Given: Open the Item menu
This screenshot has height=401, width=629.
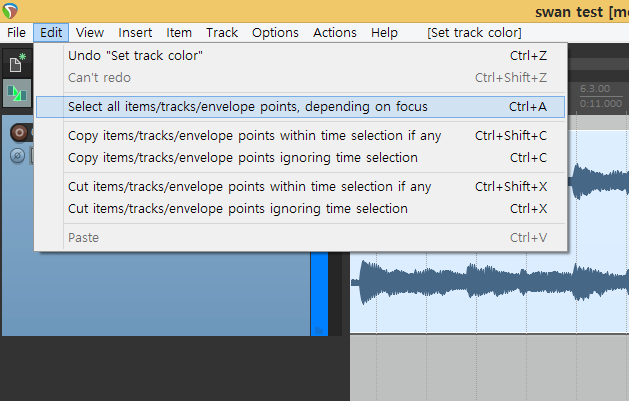Looking at the screenshot, I should pyautogui.click(x=179, y=32).
